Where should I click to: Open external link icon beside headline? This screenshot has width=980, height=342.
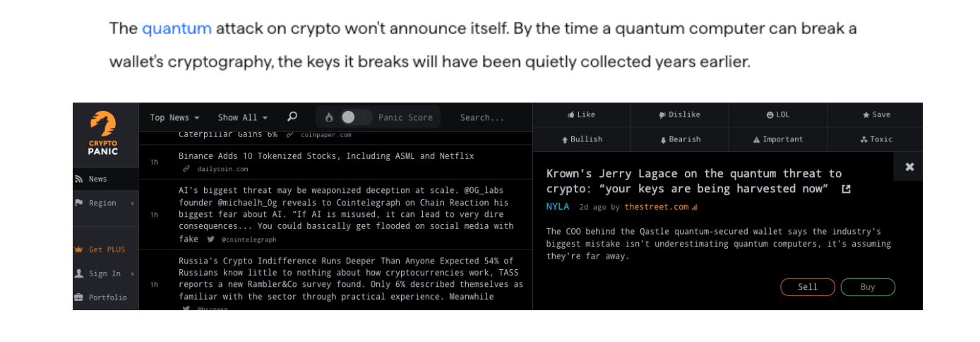click(846, 189)
